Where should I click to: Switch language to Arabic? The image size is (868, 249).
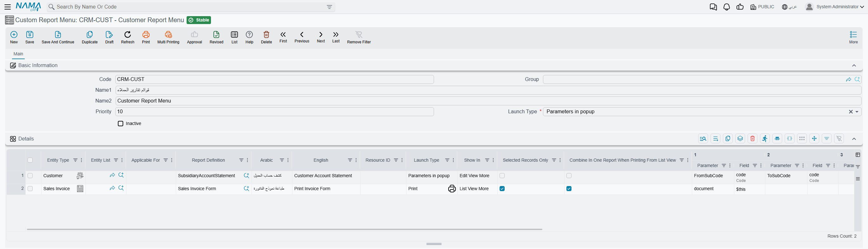tap(789, 7)
